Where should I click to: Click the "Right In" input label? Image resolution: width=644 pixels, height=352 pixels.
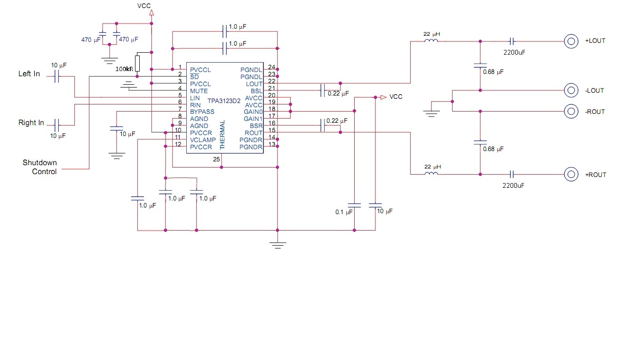(31, 123)
